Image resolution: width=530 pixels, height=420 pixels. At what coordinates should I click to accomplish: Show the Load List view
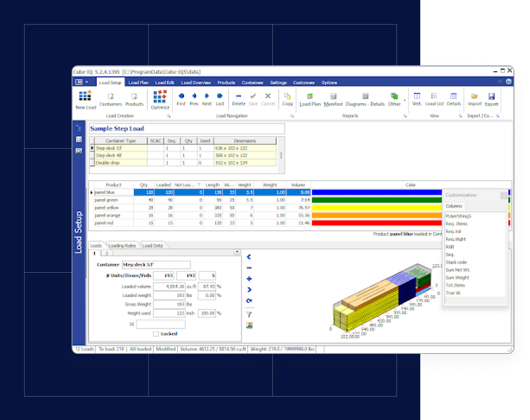point(434,99)
